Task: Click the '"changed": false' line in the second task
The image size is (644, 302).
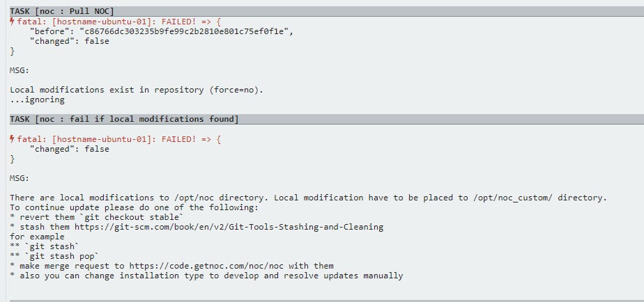Action: 70,148
